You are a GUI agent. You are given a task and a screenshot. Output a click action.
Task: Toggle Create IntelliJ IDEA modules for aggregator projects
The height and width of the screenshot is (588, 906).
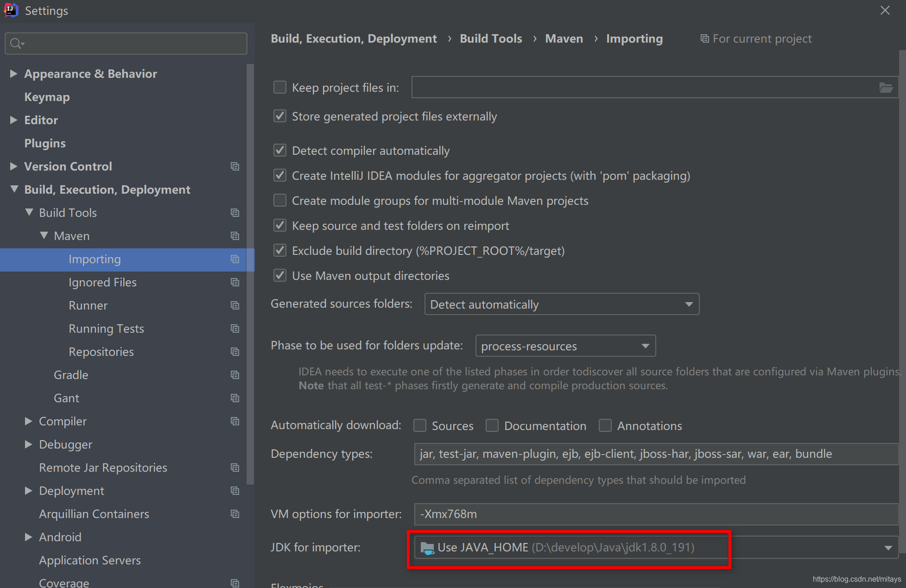point(280,175)
